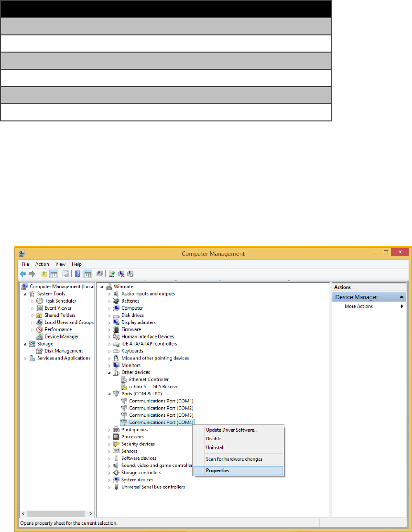Collapse the Other devices category

point(109,373)
